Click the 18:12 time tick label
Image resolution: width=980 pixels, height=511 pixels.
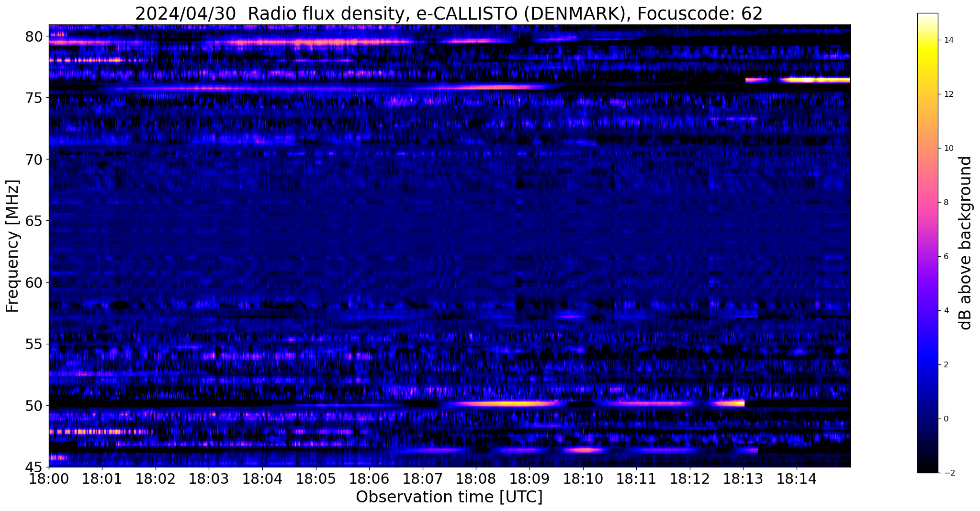pos(690,478)
